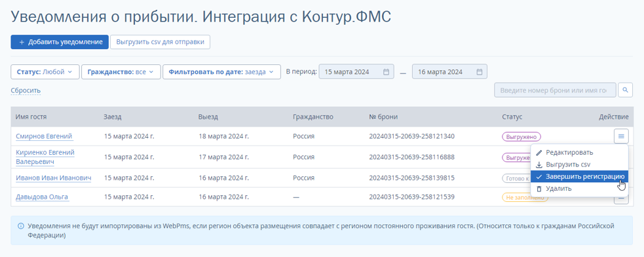
Task: Click Россия citizenship in Иванов Иван Иванович row
Action: click(x=303, y=178)
